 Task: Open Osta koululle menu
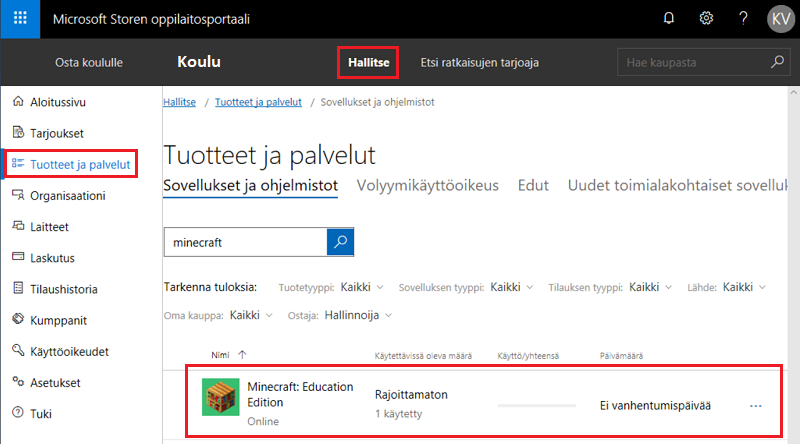(x=89, y=62)
